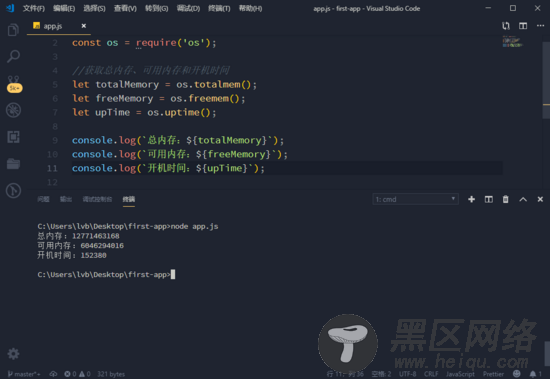
Task: Split the terminal panel
Action: [489, 199]
